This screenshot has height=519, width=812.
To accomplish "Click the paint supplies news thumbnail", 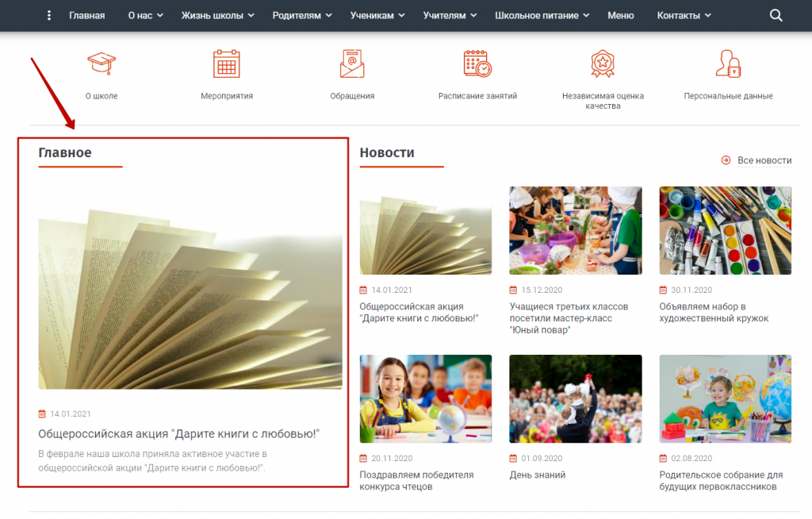I will pyautogui.click(x=725, y=230).
